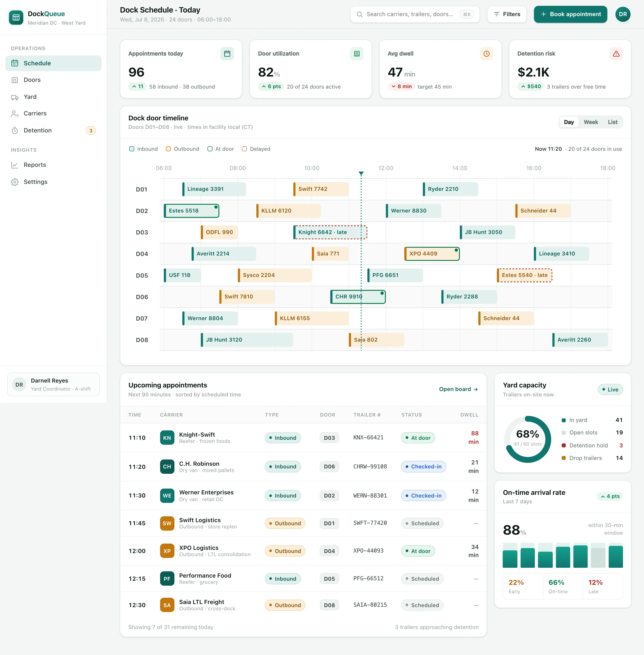The height and width of the screenshot is (655, 644).
Task: Click the 66% On-time stat
Action: 562,586
